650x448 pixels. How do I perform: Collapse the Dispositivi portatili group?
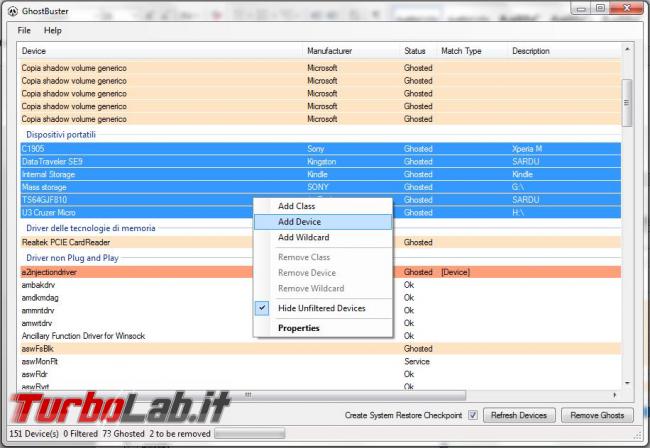tap(61, 135)
